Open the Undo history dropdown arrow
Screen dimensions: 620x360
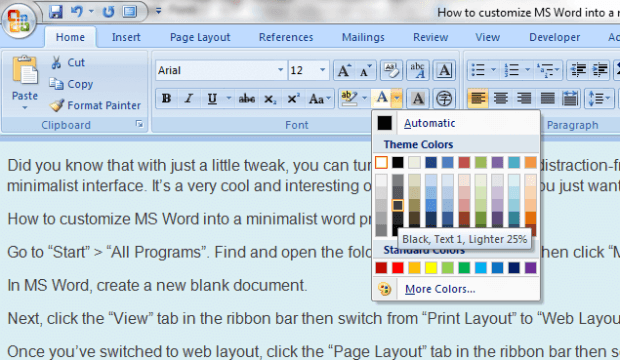pos(91,12)
